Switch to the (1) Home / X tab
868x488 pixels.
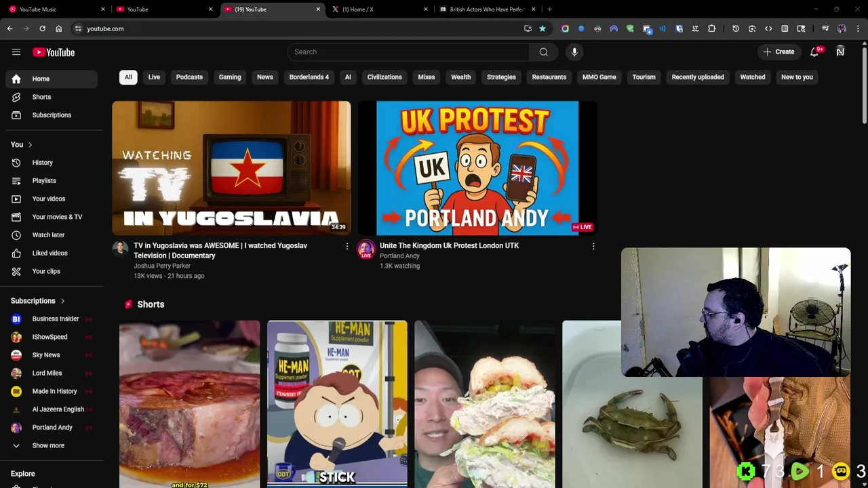click(380, 9)
